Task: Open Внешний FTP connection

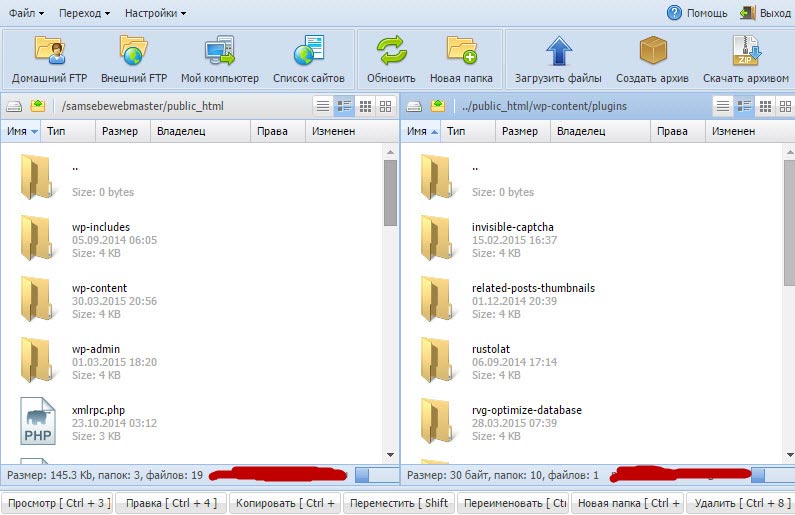Action: 132,58
